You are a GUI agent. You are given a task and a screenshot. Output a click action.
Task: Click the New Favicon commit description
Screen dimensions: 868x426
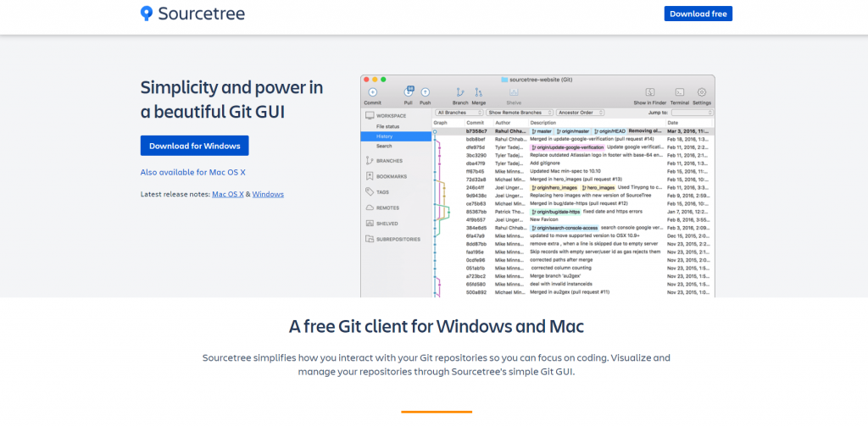[x=544, y=219]
